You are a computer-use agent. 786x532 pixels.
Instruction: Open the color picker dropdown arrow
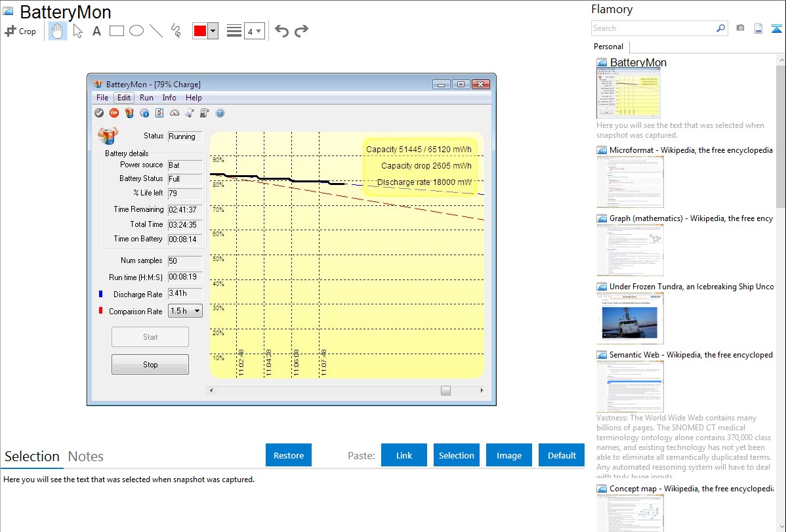coord(213,31)
